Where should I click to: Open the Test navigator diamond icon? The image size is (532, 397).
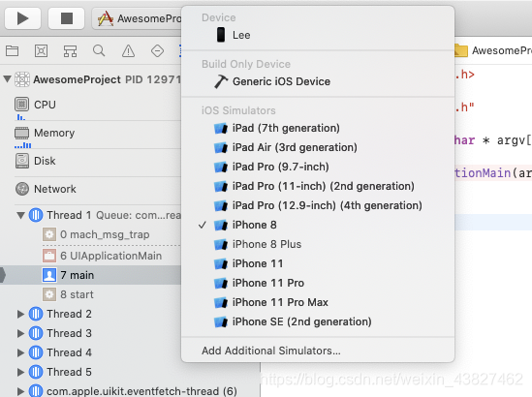pyautogui.click(x=157, y=51)
